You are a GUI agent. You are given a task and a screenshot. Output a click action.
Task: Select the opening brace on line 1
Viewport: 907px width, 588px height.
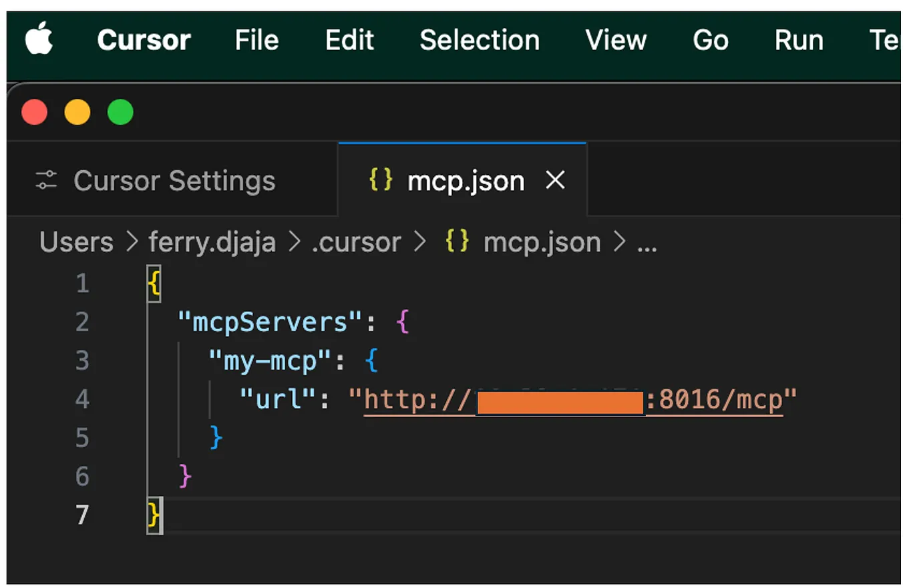pos(154,282)
